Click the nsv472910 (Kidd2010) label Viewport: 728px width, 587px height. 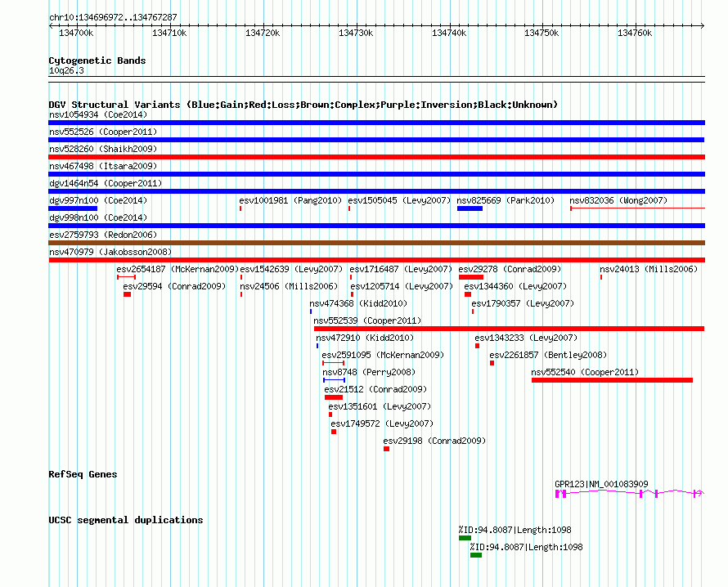point(365,338)
